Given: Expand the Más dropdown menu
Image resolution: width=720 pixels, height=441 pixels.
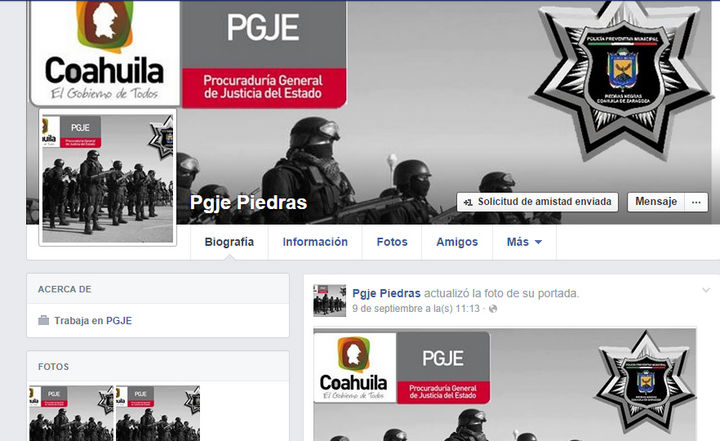Looking at the screenshot, I should coord(524,242).
